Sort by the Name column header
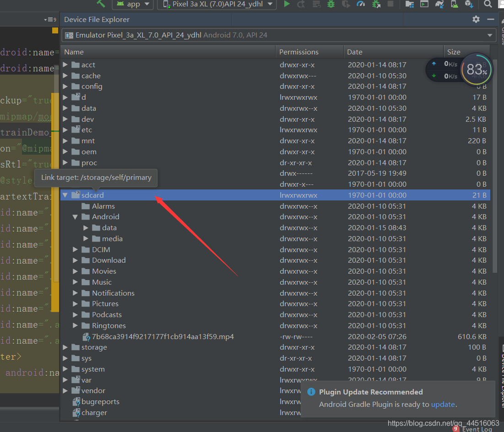This screenshot has width=504, height=432. pyautogui.click(x=168, y=52)
